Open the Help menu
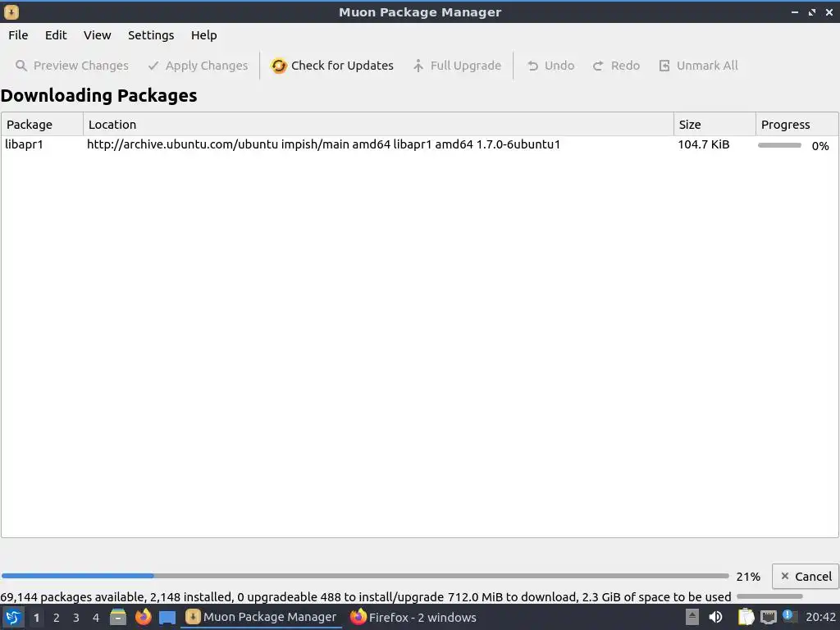 pyautogui.click(x=203, y=35)
